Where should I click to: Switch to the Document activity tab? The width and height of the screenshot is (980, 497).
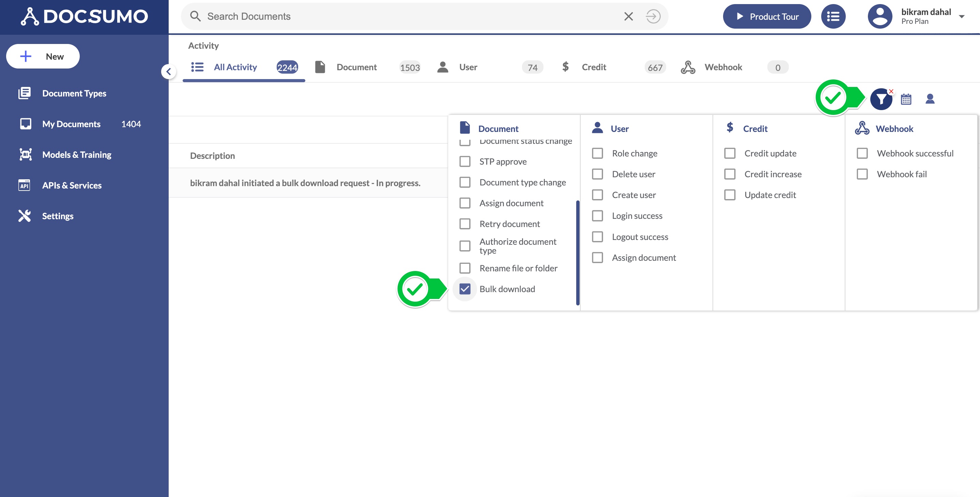(367, 67)
